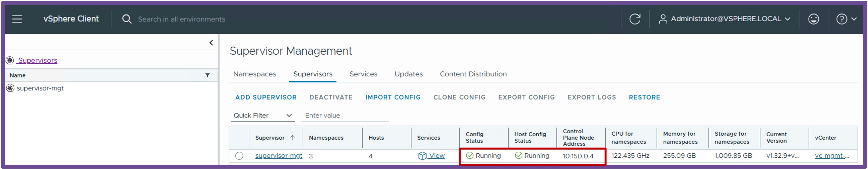Screen dimensions: 868x169
Task: Click the Current Version column header
Action: click(x=776, y=138)
